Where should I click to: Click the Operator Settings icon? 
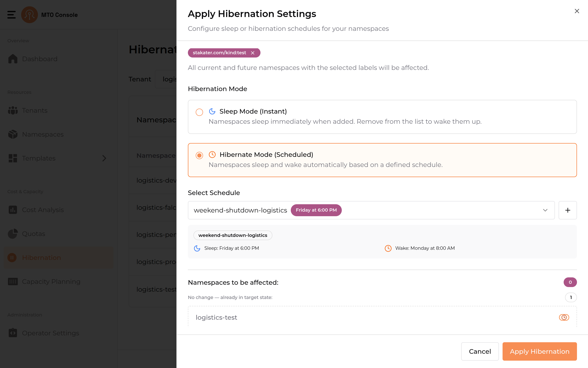[13, 333]
